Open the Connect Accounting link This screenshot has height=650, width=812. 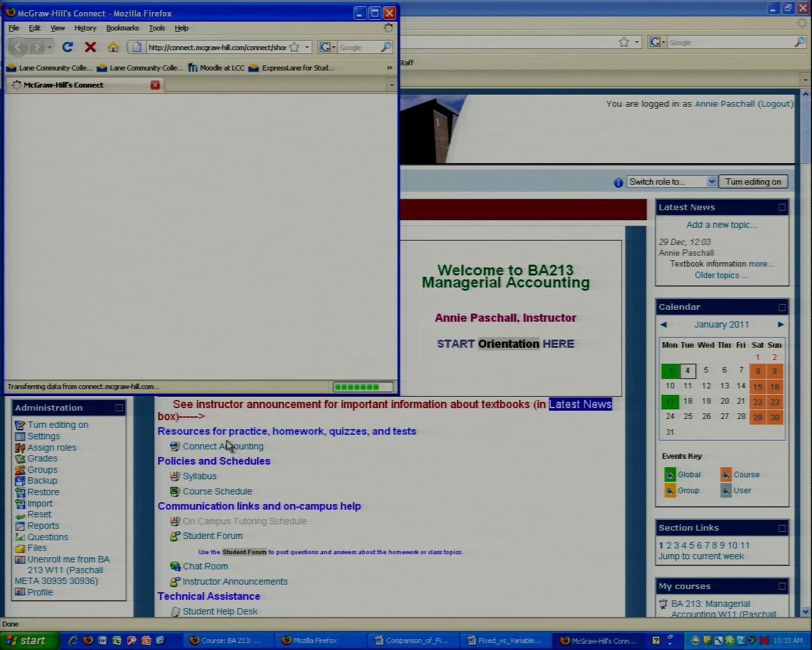tap(223, 446)
